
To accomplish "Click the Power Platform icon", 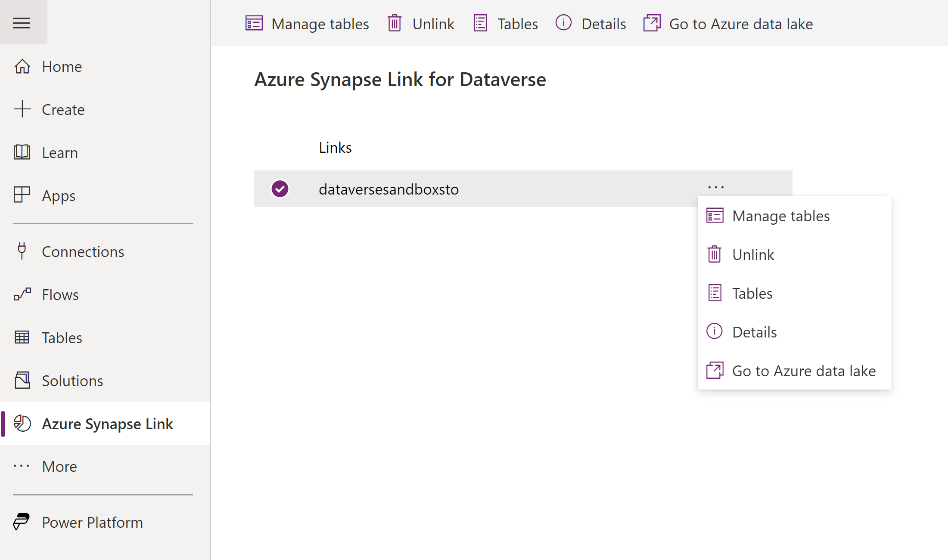I will (x=21, y=522).
